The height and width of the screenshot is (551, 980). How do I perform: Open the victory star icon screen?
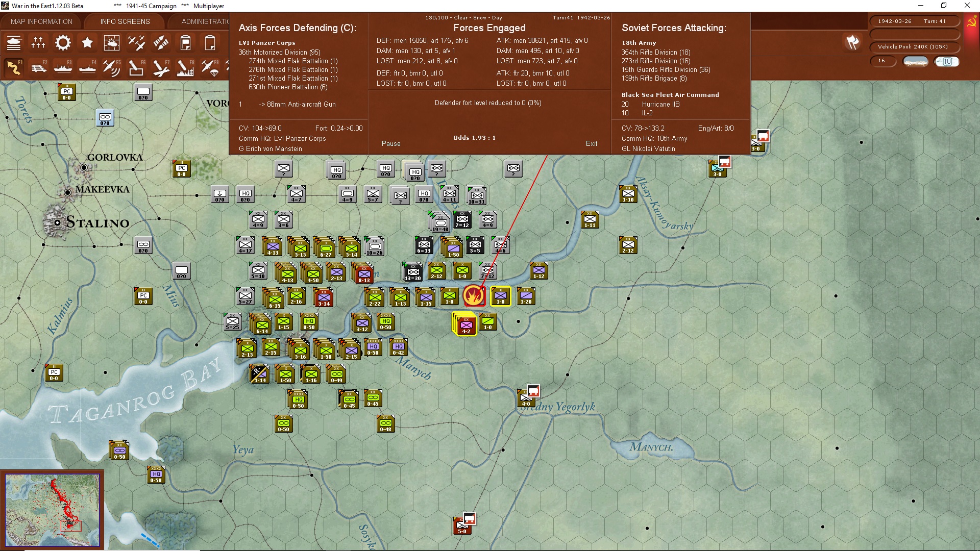[87, 43]
